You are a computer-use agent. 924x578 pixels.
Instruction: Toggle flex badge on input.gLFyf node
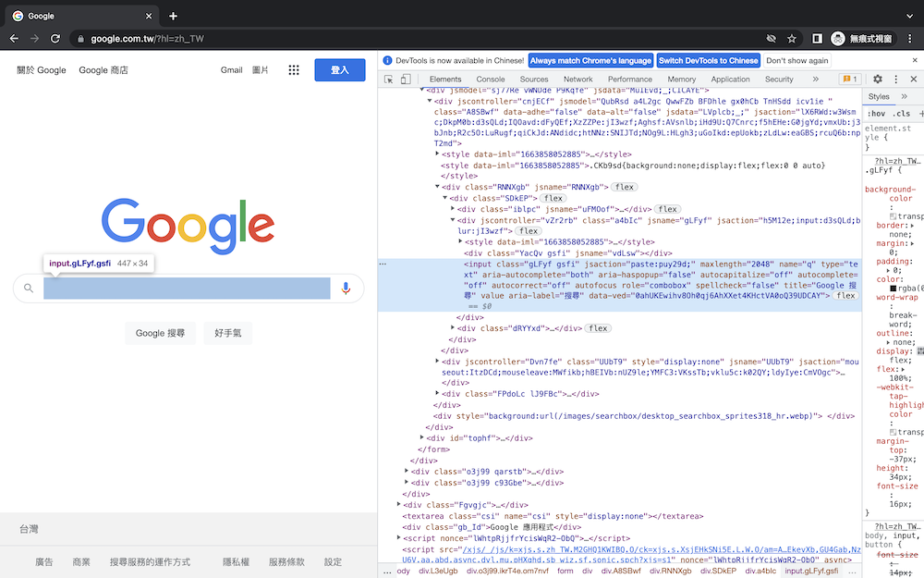845,296
